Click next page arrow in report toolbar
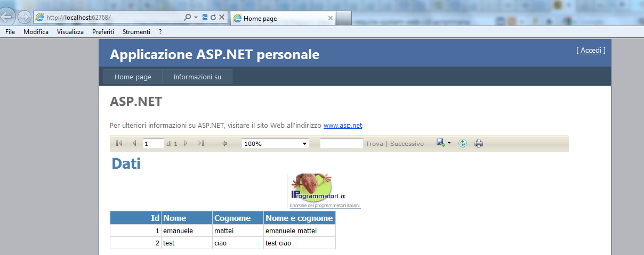 [x=186, y=143]
